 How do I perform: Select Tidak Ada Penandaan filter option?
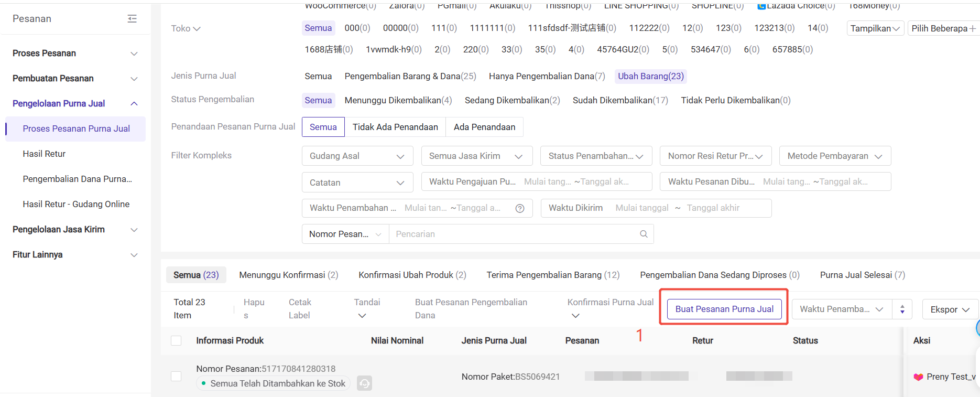click(x=395, y=127)
